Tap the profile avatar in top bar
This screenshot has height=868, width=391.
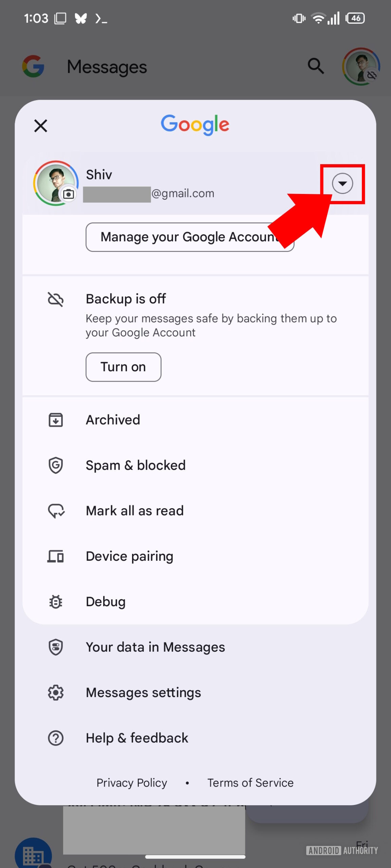pos(361,66)
